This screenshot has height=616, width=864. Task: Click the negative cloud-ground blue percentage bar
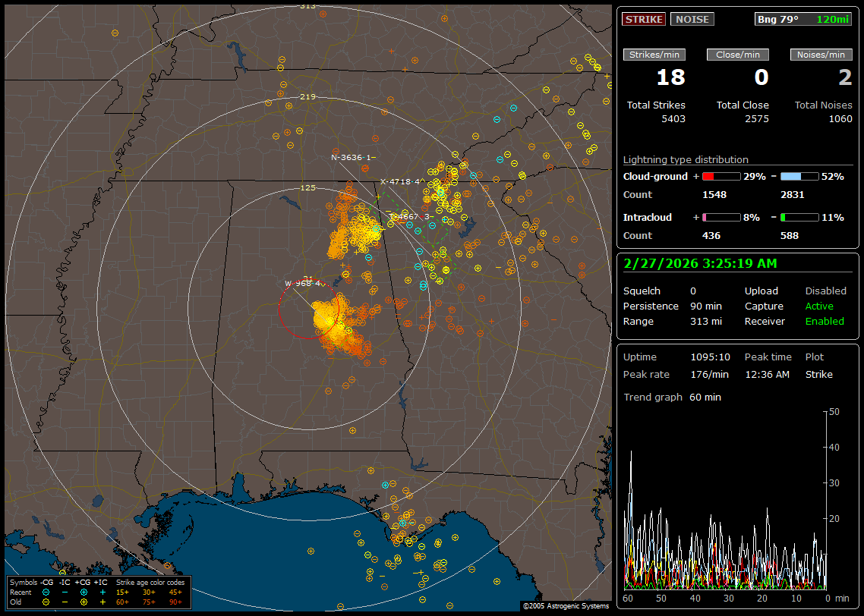click(799, 176)
